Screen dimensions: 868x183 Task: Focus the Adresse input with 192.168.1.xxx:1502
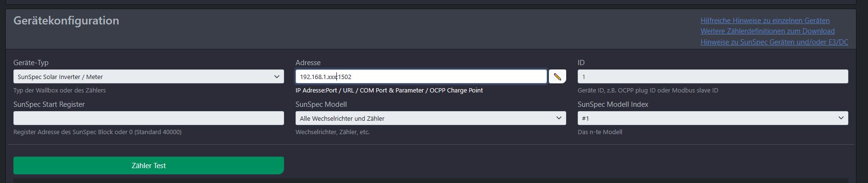coord(421,77)
